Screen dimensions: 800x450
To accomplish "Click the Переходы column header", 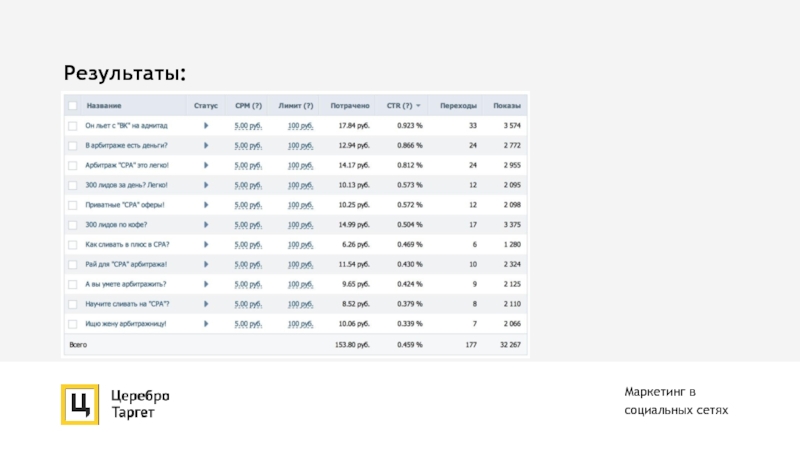I will point(458,106).
